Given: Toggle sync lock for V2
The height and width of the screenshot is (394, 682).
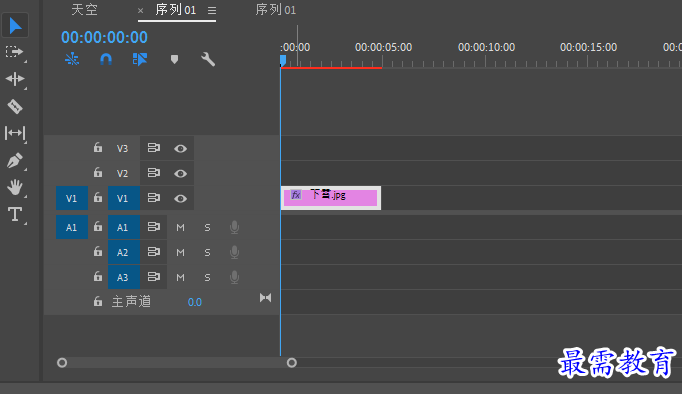Looking at the screenshot, I should point(154,173).
